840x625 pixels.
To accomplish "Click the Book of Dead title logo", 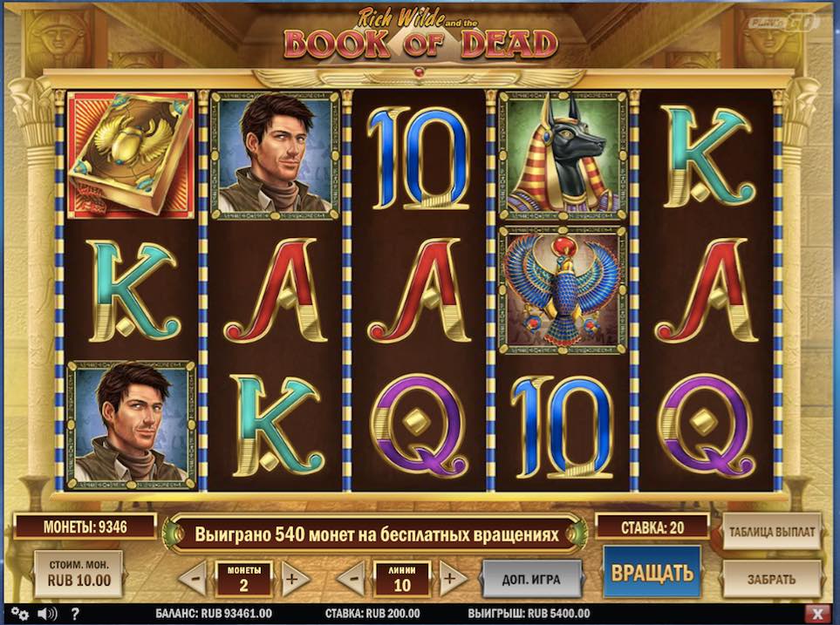I will pos(420,36).
